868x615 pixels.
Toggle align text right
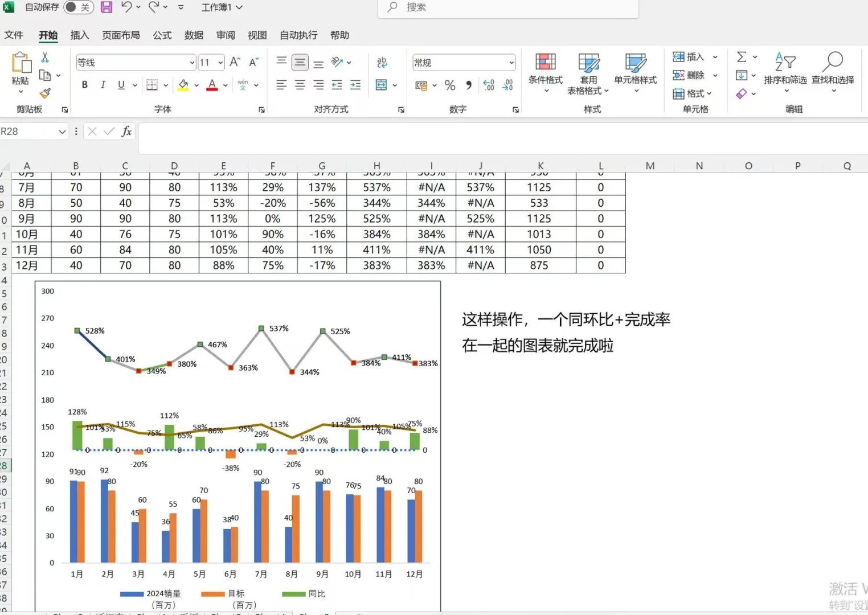[x=319, y=85]
